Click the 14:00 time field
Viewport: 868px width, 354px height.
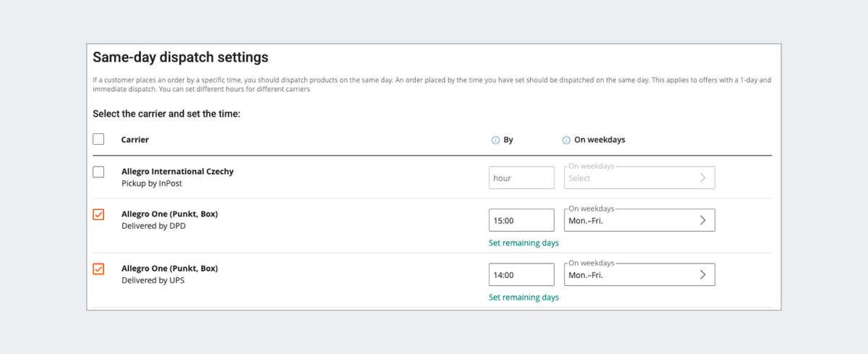[522, 275]
